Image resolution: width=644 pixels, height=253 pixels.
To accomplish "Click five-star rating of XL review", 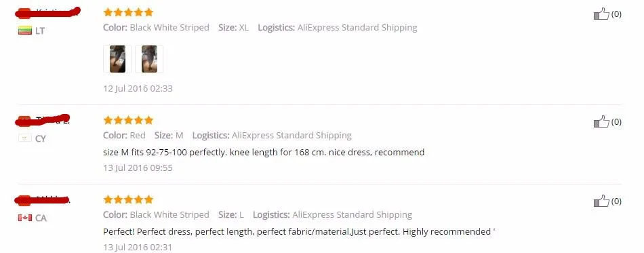I will 128,12.
